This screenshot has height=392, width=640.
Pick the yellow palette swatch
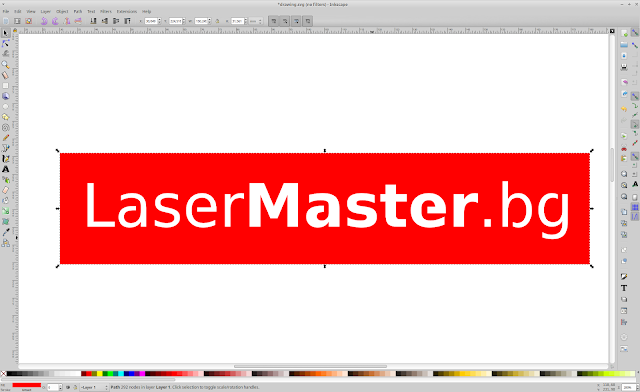click(x=100, y=373)
